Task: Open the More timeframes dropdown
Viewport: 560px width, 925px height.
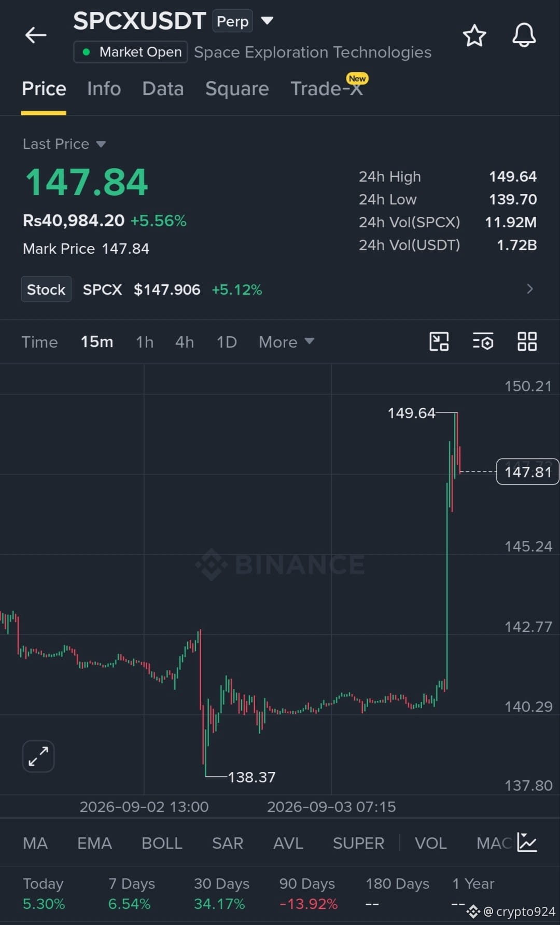Action: [x=286, y=342]
